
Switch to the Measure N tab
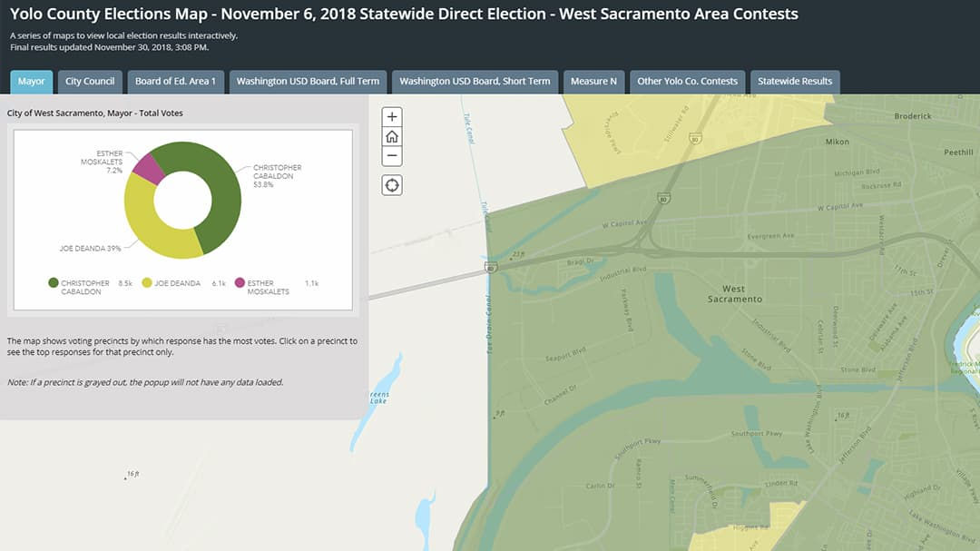pos(593,81)
